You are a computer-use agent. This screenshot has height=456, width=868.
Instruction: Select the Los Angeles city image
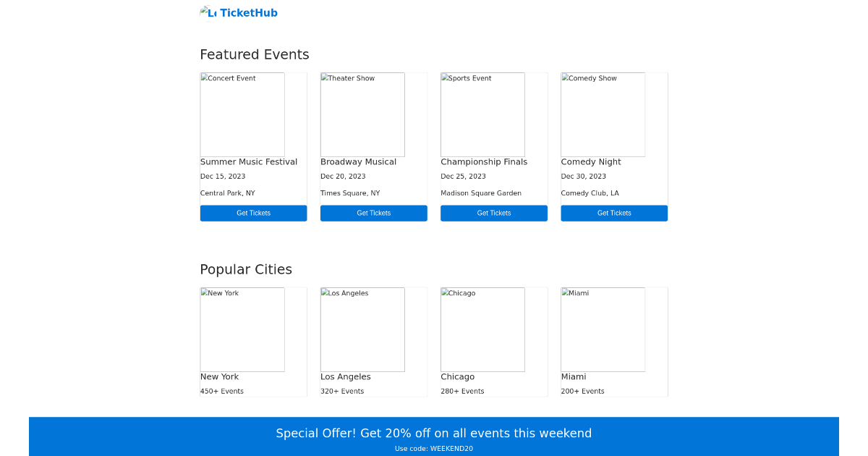click(x=362, y=329)
